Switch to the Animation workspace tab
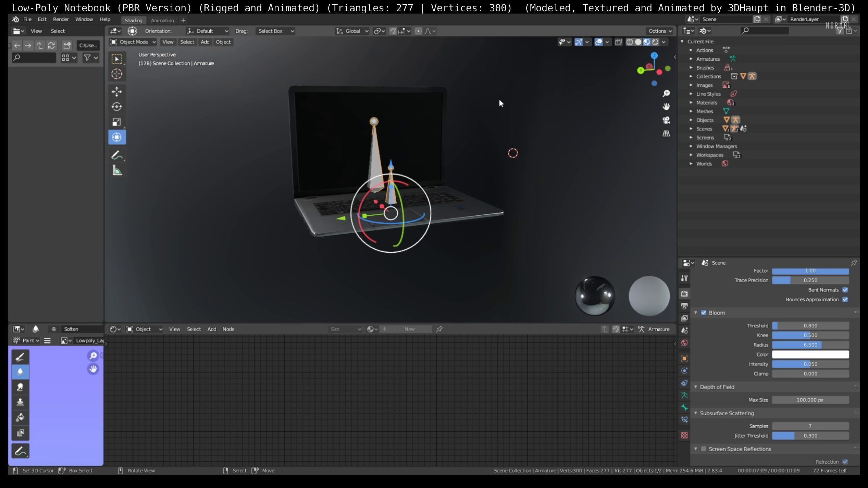The image size is (868, 488). 162,20
